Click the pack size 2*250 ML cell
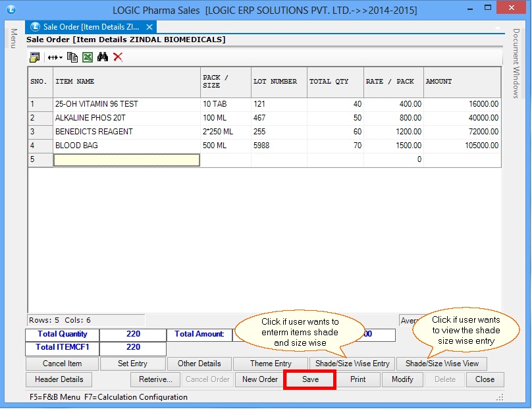The width and height of the screenshot is (532, 409). pos(226,132)
